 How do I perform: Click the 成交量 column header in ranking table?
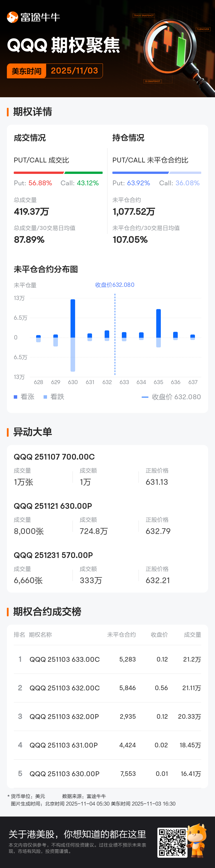192,635
